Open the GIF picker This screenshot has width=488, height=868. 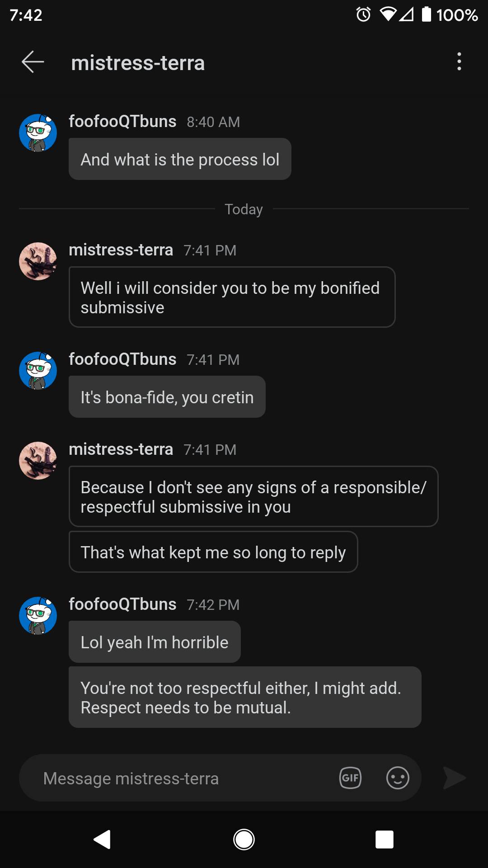pyautogui.click(x=350, y=778)
